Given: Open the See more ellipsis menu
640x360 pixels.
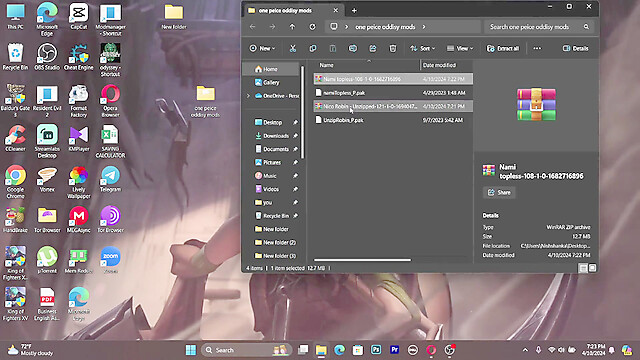Looking at the screenshot, I should 537,49.
